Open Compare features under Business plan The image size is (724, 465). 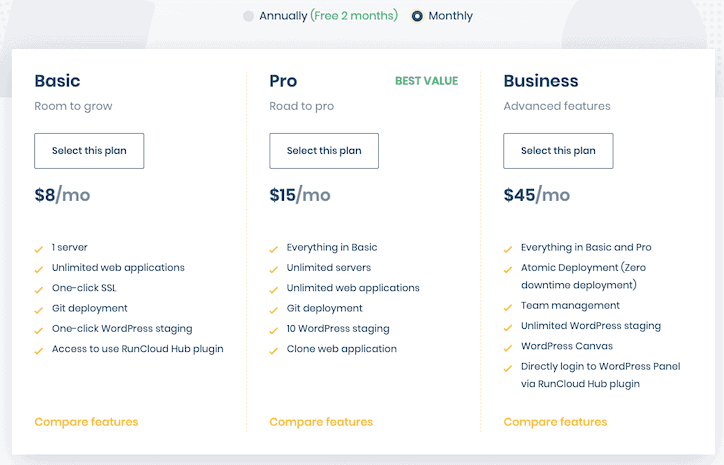[555, 422]
